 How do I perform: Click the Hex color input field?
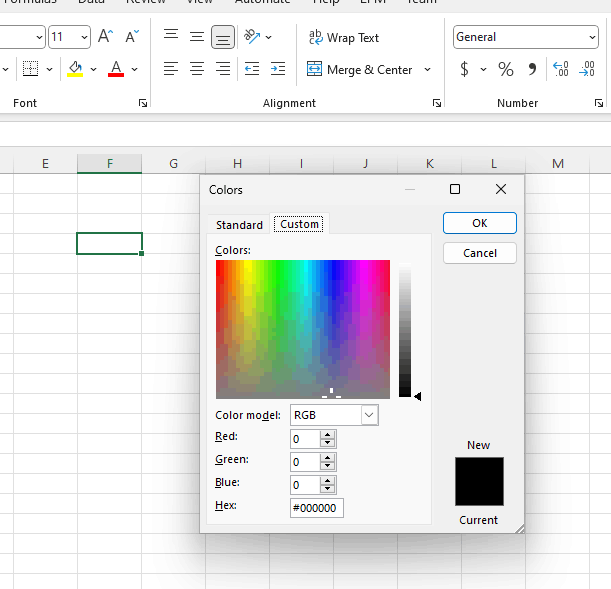coord(316,508)
